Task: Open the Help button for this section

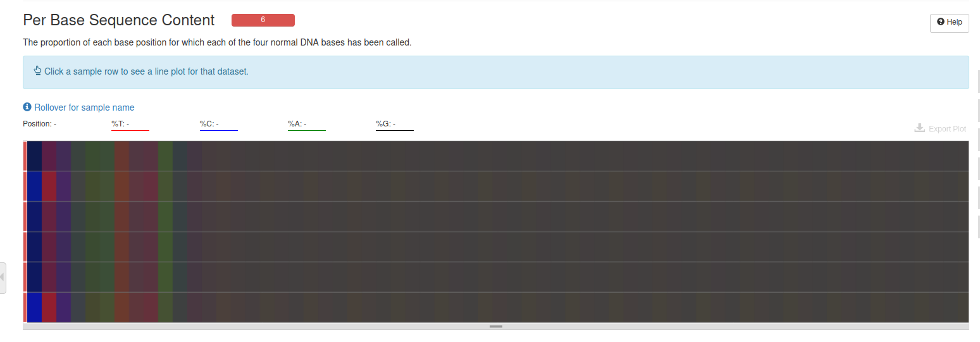Action: point(949,22)
